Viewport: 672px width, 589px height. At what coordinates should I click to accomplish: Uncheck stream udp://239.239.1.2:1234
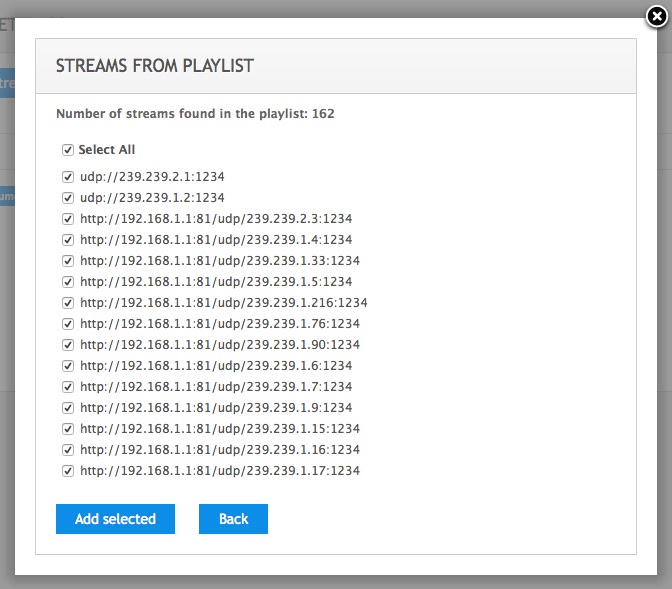(68, 198)
